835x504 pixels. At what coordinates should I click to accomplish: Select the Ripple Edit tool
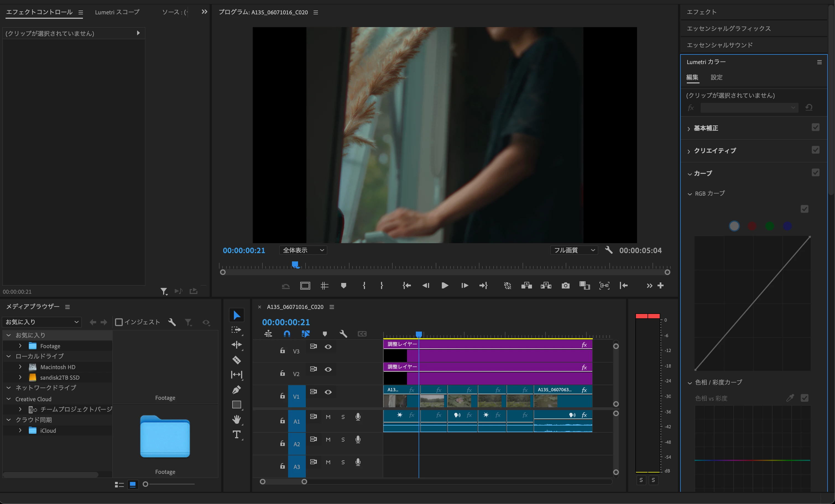click(x=237, y=345)
